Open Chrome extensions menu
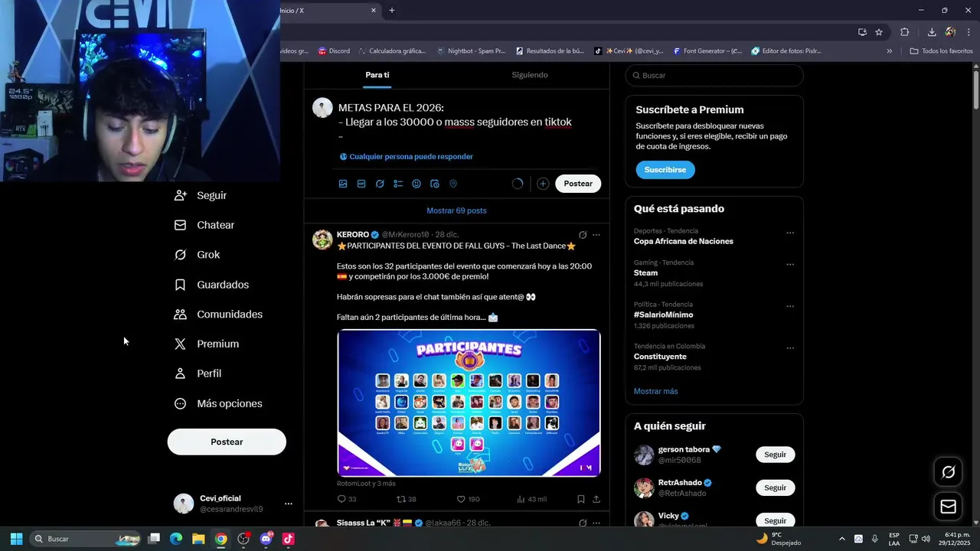This screenshot has width=980, height=551. coord(905,32)
